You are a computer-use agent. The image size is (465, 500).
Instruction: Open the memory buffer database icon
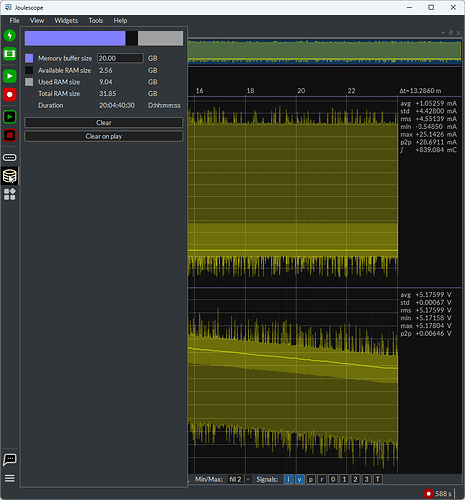point(10,176)
